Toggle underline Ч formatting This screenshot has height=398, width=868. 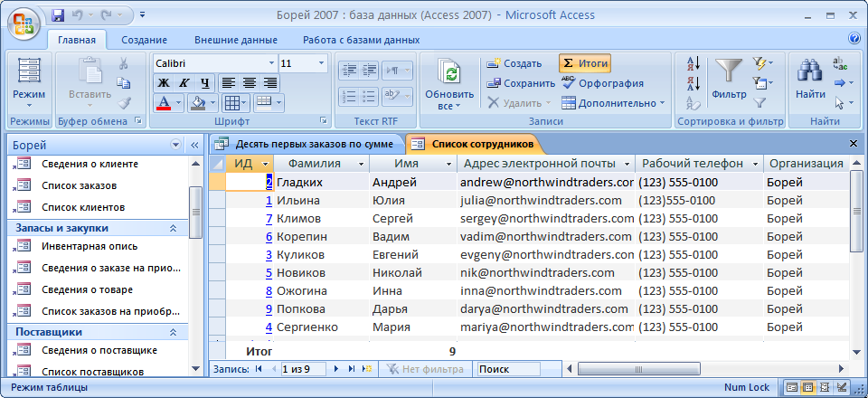pos(205,83)
